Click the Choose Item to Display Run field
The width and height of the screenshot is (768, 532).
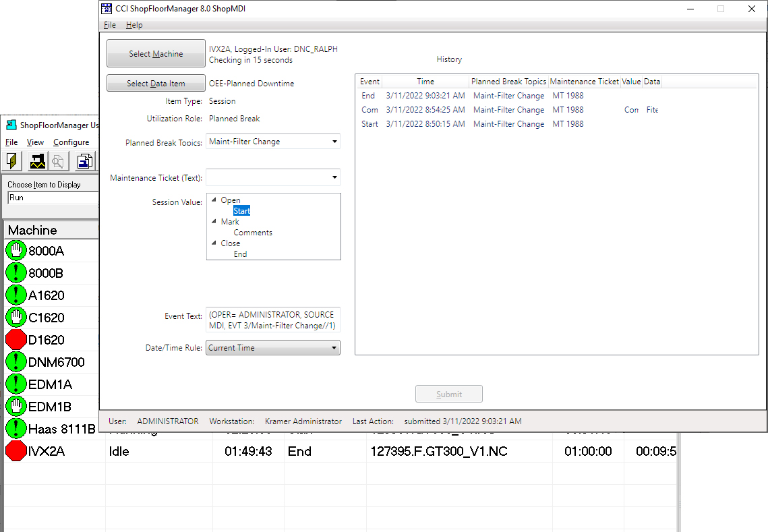coord(53,198)
